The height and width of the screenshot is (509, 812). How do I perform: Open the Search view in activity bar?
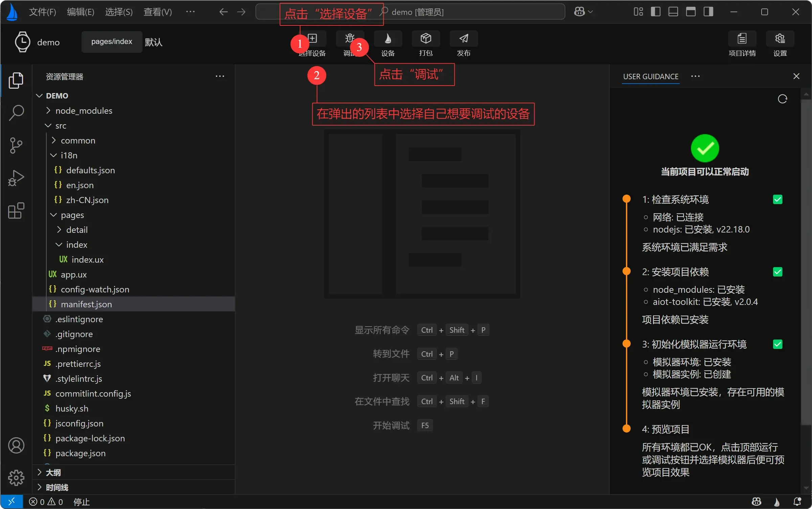16,113
